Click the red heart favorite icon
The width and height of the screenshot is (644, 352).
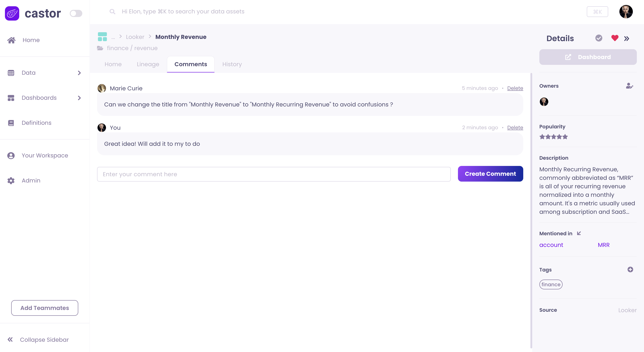click(x=614, y=38)
